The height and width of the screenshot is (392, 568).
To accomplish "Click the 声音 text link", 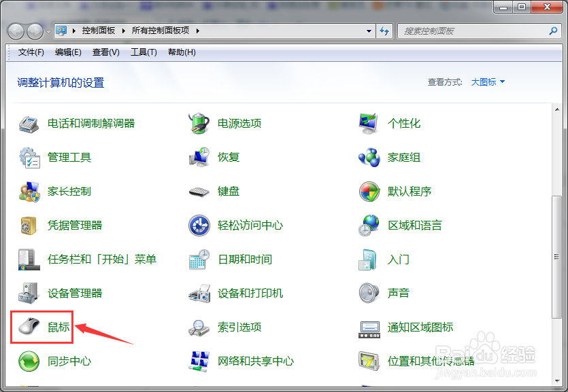I will 399,293.
